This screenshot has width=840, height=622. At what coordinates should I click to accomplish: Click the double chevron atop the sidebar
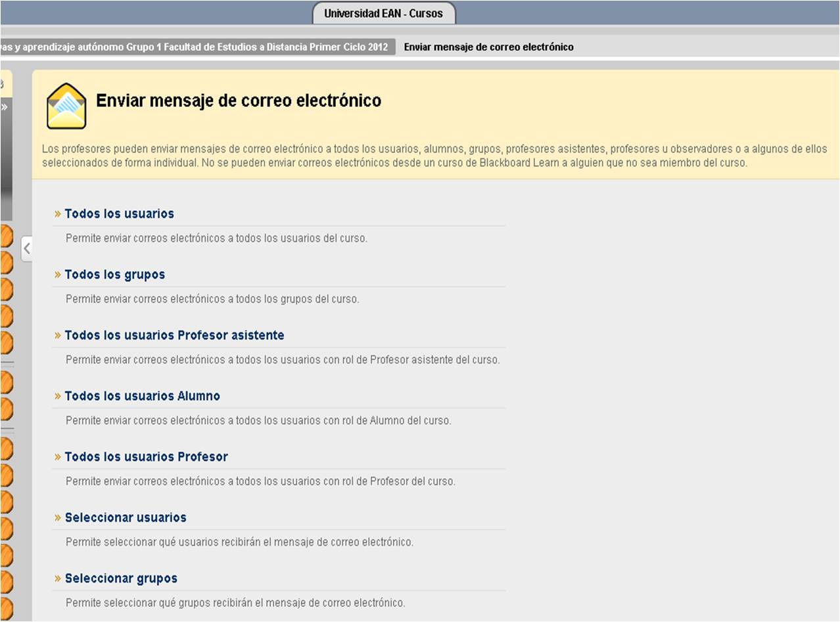tap(4, 108)
